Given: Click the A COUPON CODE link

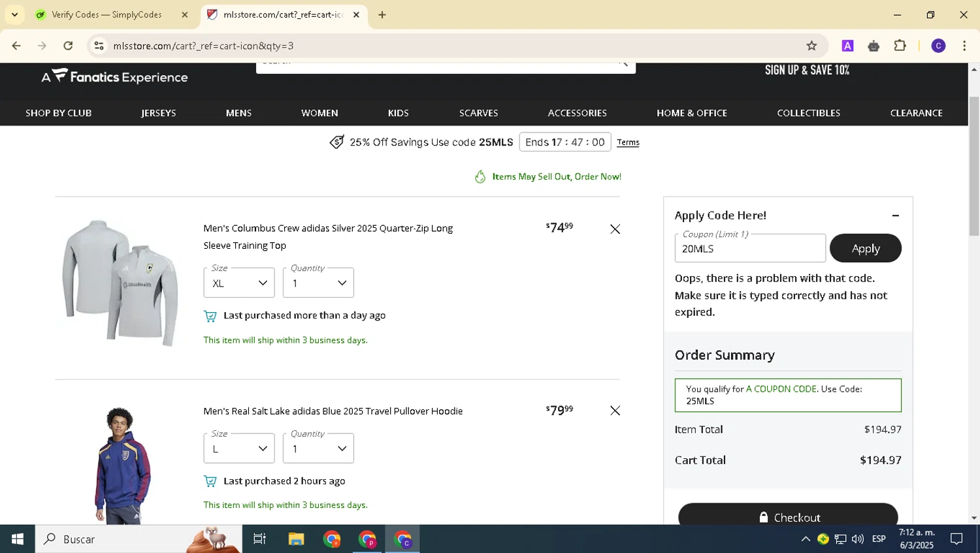Looking at the screenshot, I should click(781, 389).
